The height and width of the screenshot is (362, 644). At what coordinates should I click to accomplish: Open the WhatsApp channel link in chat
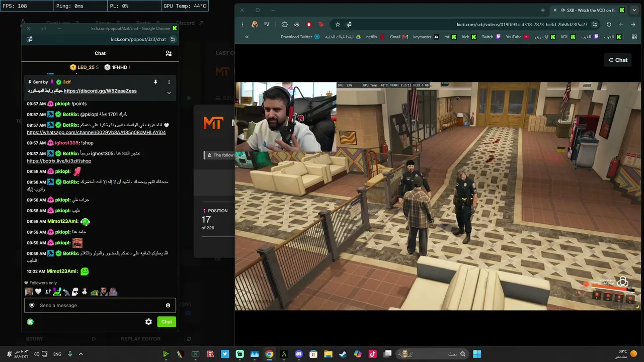coord(96,132)
